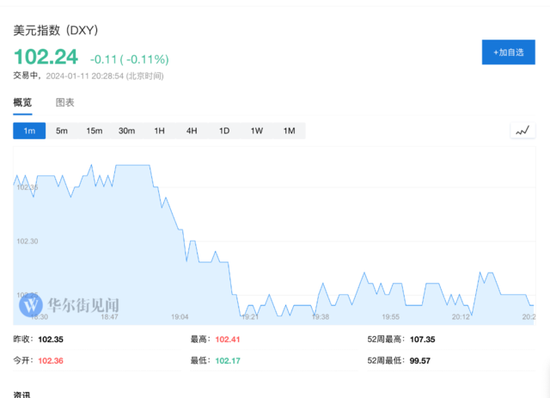Add DXY to watchlist with +加自选
This screenshot has height=398, width=550.
(x=508, y=52)
